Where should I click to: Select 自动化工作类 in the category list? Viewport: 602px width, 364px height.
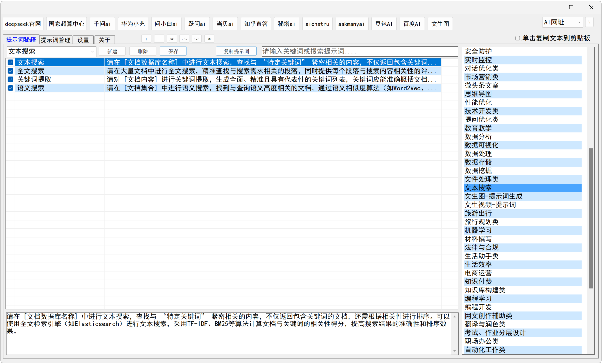[522, 350]
